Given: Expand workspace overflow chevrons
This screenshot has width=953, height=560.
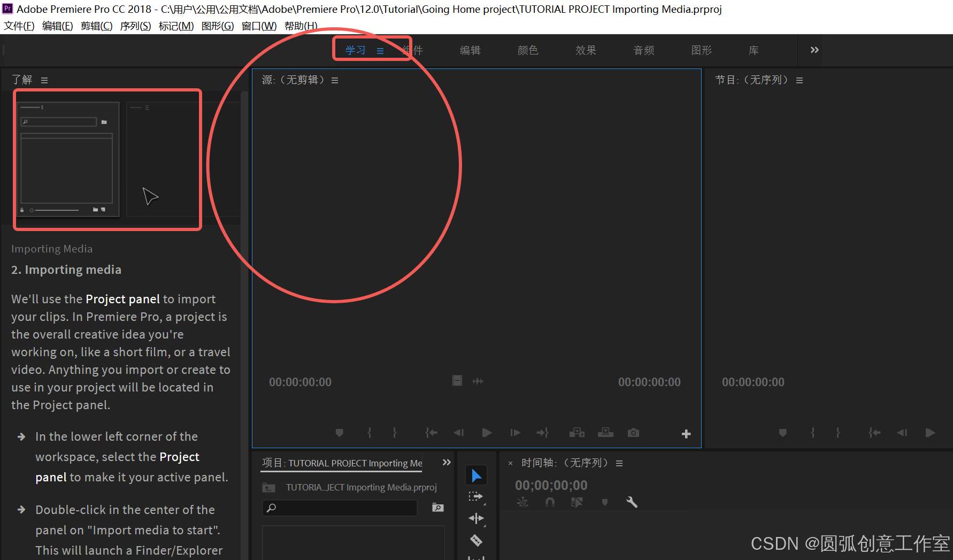Looking at the screenshot, I should (x=814, y=50).
